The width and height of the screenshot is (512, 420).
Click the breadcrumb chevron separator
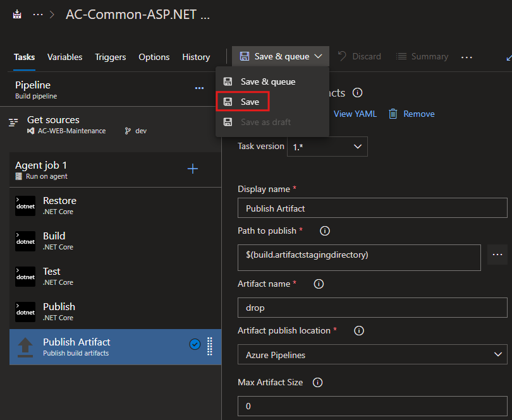pos(52,15)
